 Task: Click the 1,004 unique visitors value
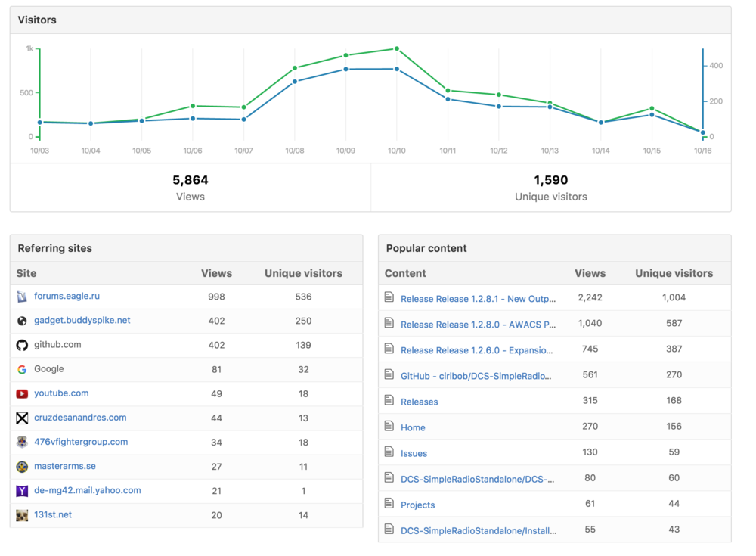674,297
